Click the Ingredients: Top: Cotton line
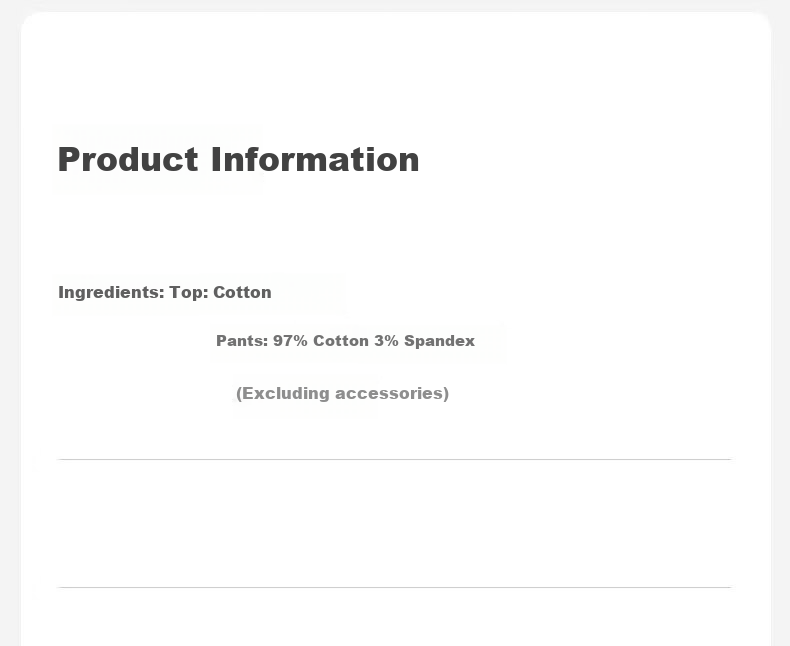 [x=165, y=292]
